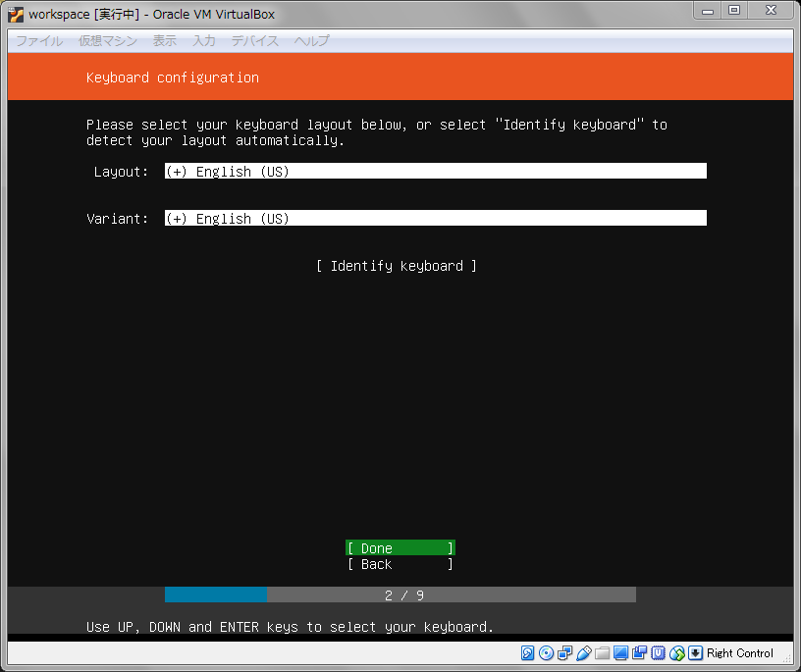Confirm with the Done button
801x672 pixels.
[x=400, y=548]
